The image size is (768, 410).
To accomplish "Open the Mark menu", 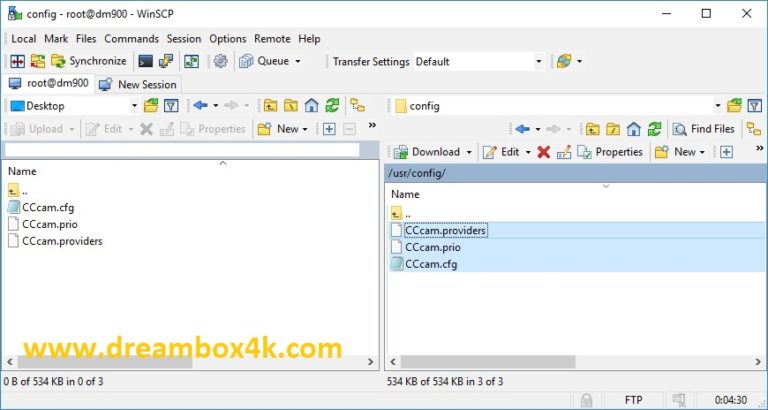I will [x=56, y=39].
